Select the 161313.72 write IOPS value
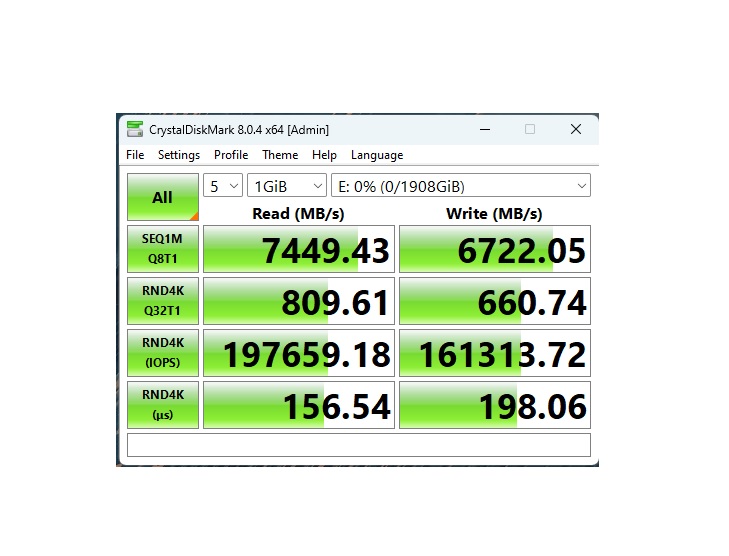Screen dimensions: 729x556 click(495, 353)
